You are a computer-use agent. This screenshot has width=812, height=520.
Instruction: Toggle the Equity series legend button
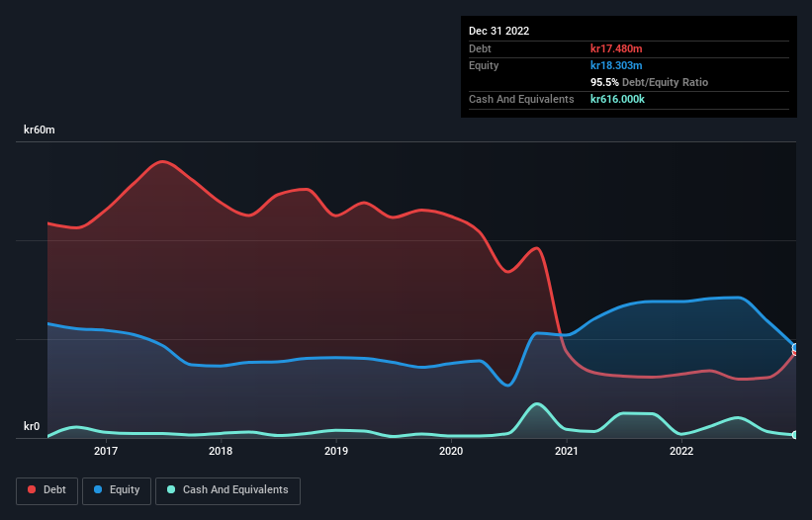(117, 490)
